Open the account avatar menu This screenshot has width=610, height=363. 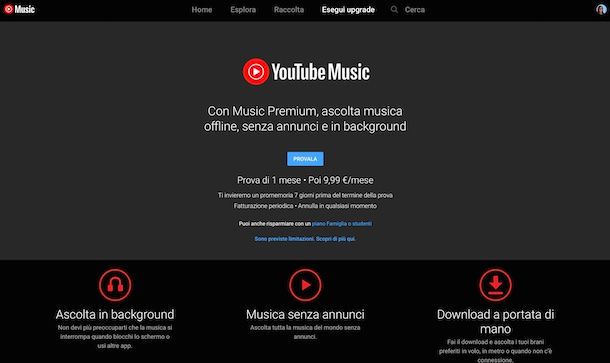(x=601, y=9)
